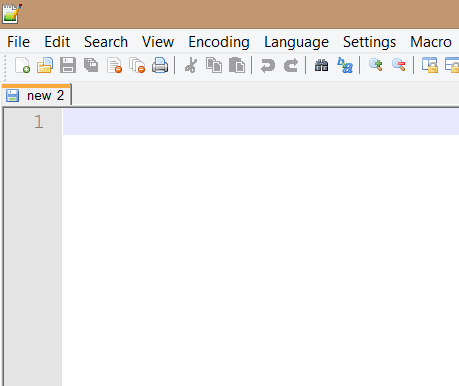
Task: Select the new 2 tab
Action: pos(37,95)
